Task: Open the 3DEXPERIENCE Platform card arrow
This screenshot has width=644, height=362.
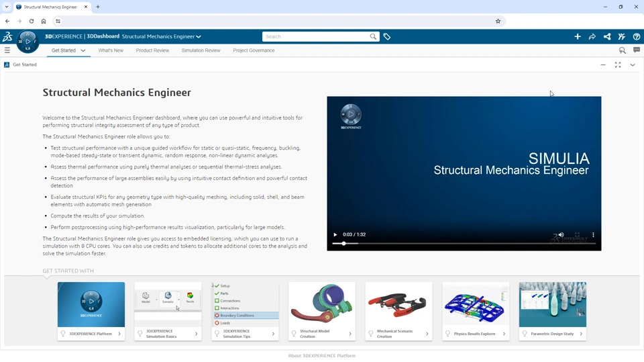Action: tap(119, 334)
